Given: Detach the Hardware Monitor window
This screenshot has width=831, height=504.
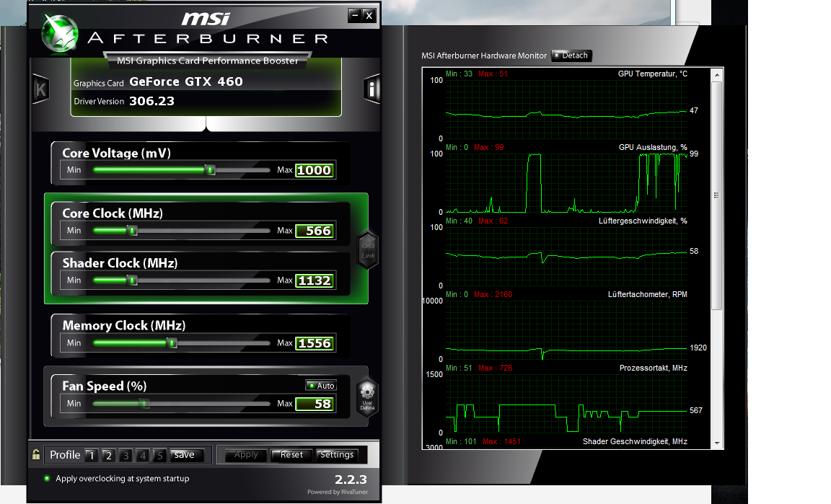Looking at the screenshot, I should click(x=571, y=56).
